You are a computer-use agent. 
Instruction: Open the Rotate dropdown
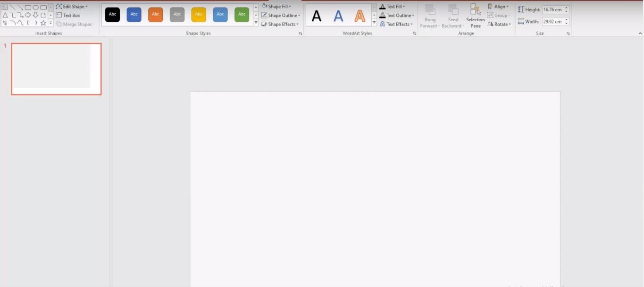pos(499,24)
